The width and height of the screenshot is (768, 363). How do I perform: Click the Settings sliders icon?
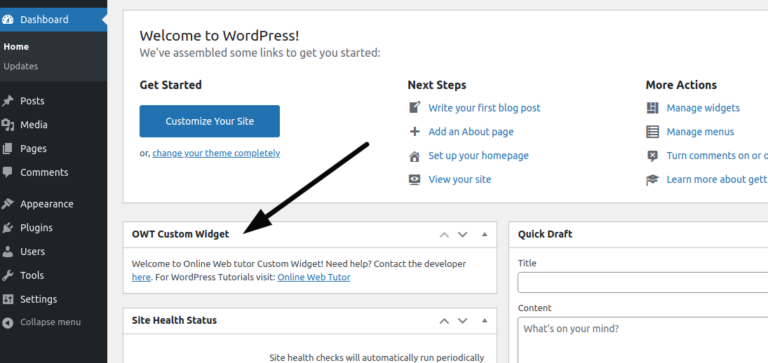7,299
